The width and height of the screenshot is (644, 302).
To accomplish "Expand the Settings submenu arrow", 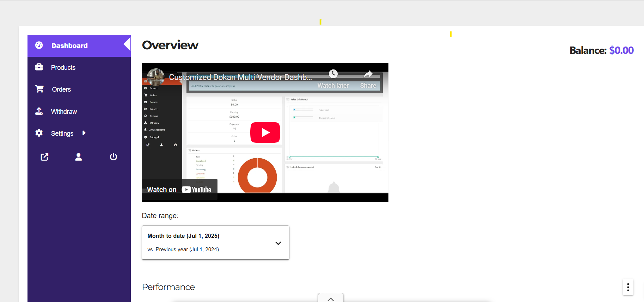I will (x=84, y=133).
